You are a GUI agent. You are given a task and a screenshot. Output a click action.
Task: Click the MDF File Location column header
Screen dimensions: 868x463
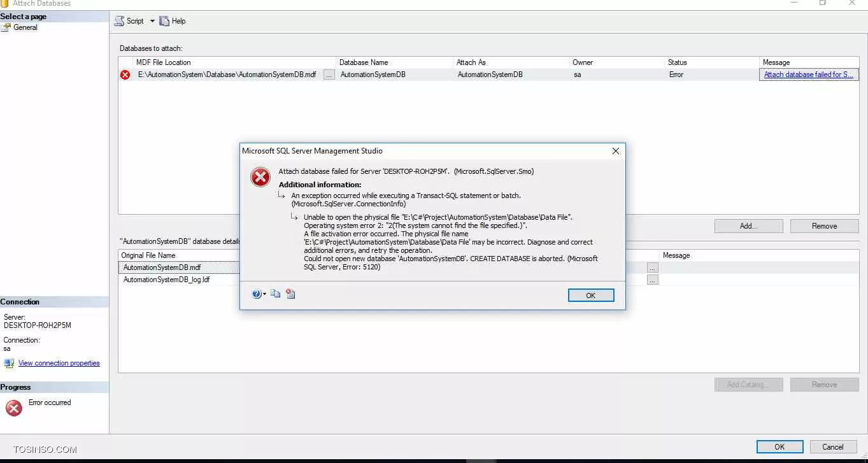pyautogui.click(x=233, y=62)
